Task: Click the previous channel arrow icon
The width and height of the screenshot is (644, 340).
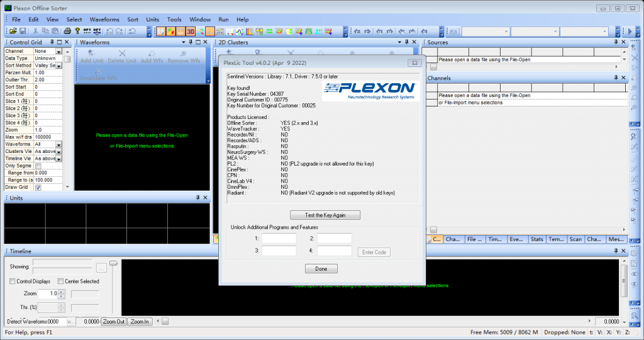Action: (x=357, y=31)
